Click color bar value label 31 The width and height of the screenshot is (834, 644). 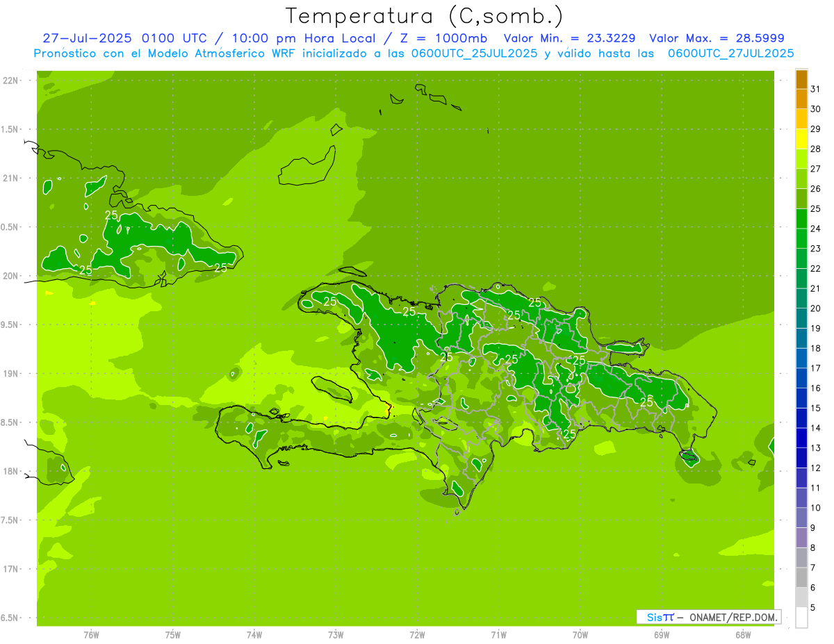tap(815, 89)
